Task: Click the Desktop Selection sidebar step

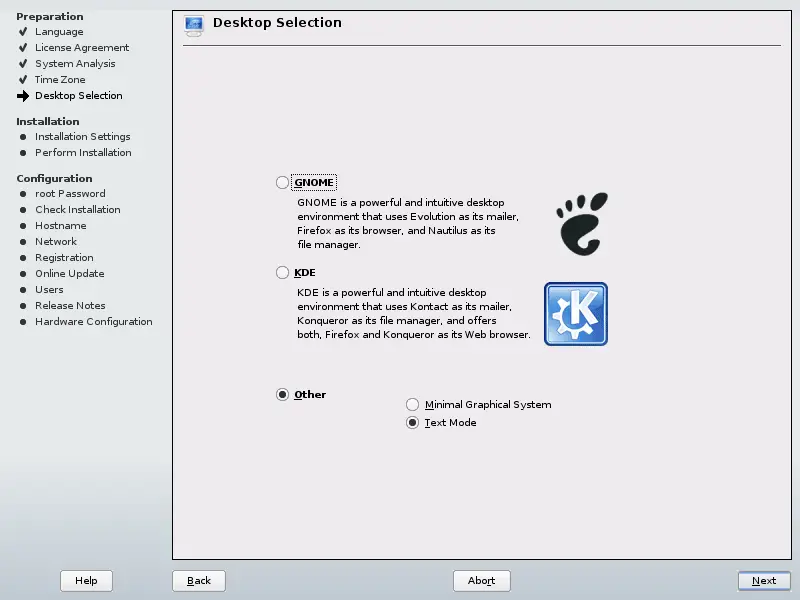Action: [x=79, y=96]
